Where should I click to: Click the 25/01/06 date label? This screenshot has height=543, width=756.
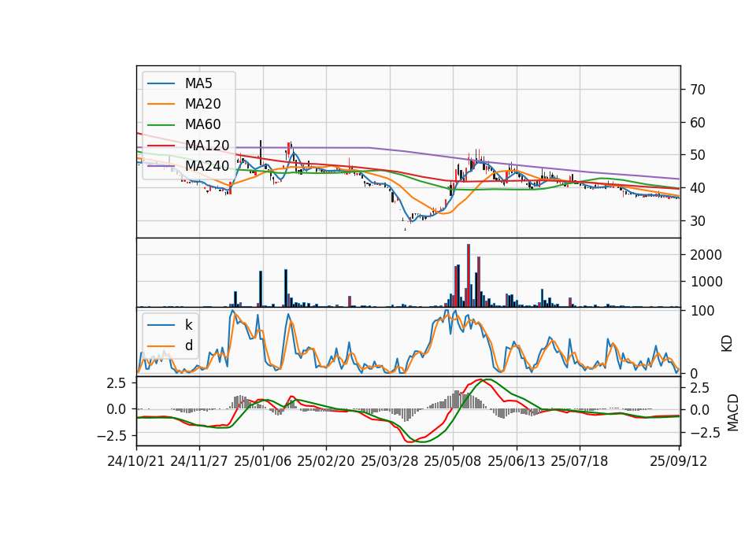[263, 461]
